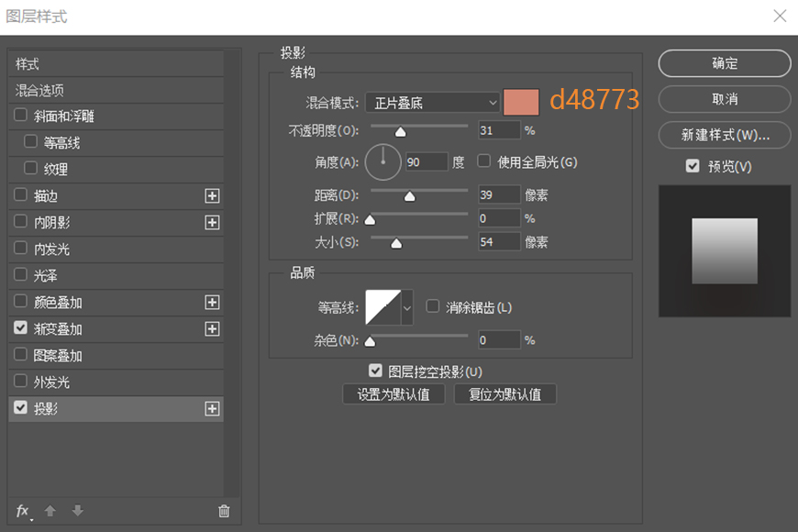The image size is (798, 532).
Task: Click the plus icon beside 渐变叠加
Action: (x=212, y=328)
